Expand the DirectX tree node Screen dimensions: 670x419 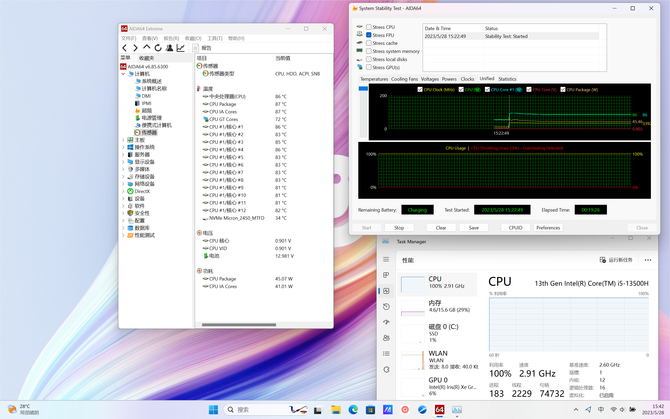point(123,191)
